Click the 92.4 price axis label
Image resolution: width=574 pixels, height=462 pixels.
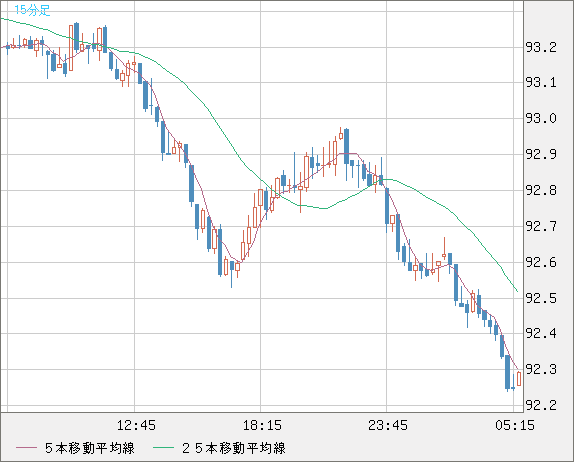541,334
